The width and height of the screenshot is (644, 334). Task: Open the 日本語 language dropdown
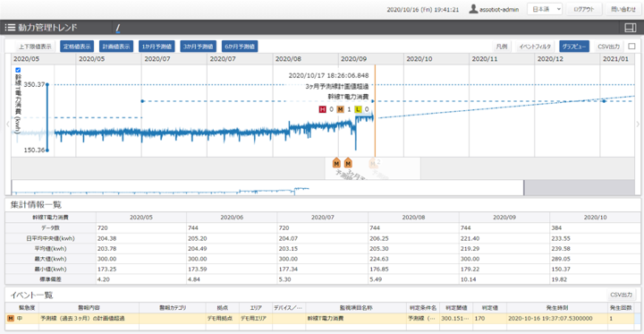(x=545, y=9)
